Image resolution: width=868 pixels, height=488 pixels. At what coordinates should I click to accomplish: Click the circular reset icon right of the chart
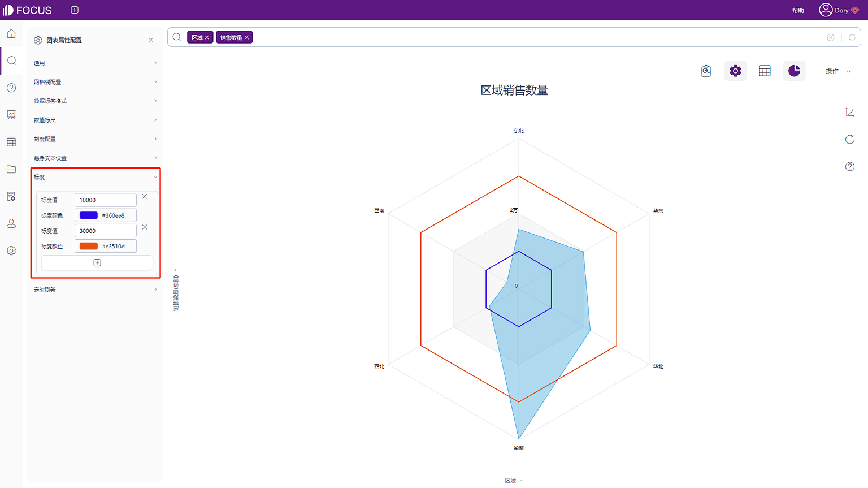point(850,140)
